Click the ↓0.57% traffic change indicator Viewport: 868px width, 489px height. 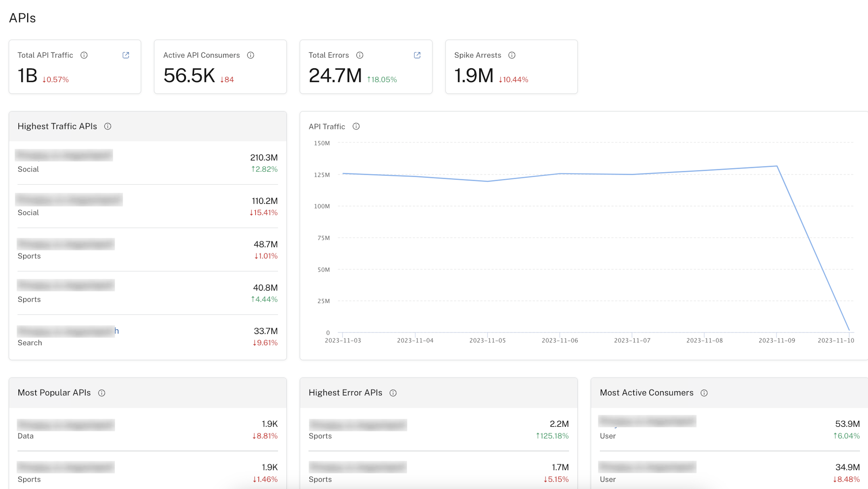(55, 80)
